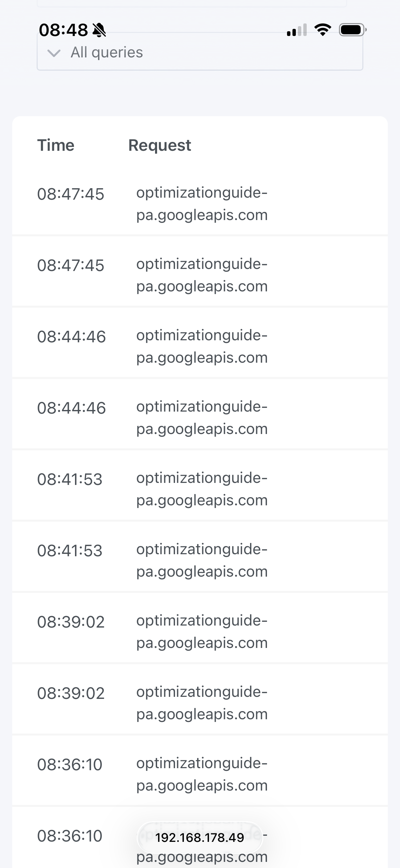Tap the battery indicator icon

(x=353, y=30)
